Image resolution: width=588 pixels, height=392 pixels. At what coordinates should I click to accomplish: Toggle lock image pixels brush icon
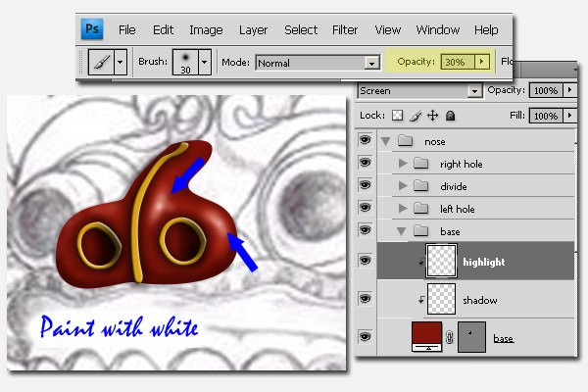pos(416,116)
